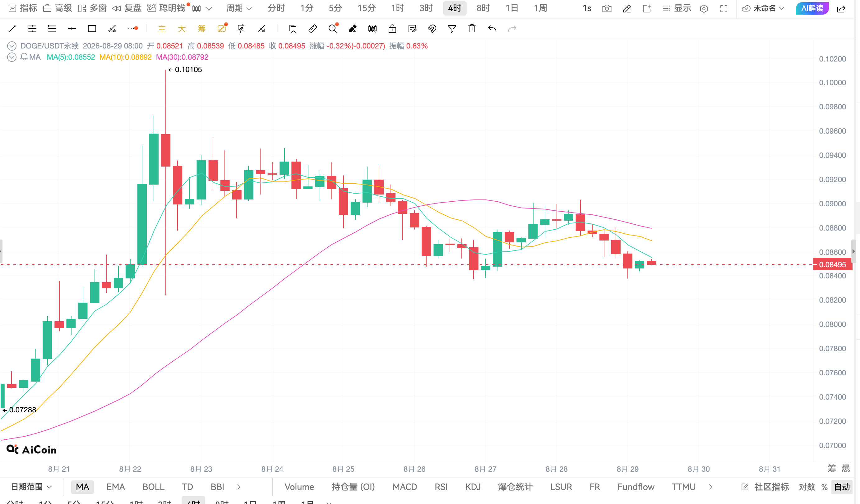The width and height of the screenshot is (860, 504).
Task: Select the EMA indicator tab
Action: (116, 487)
